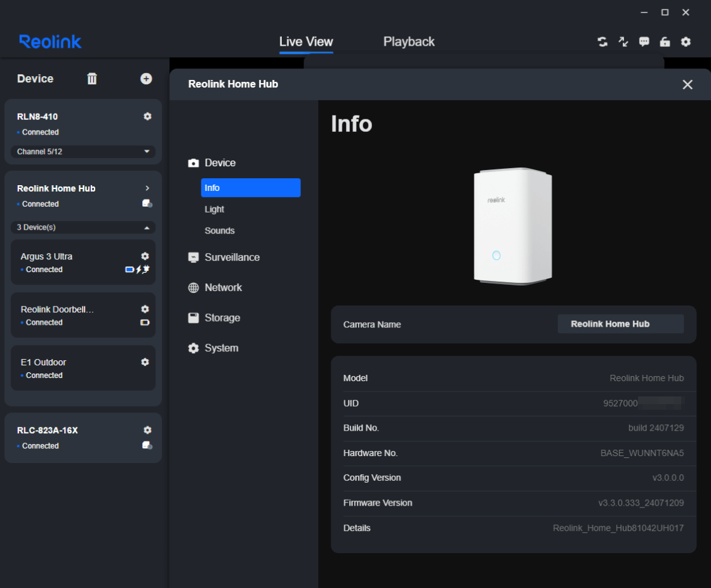Select the Light settings item
The height and width of the screenshot is (588, 711).
215,209
